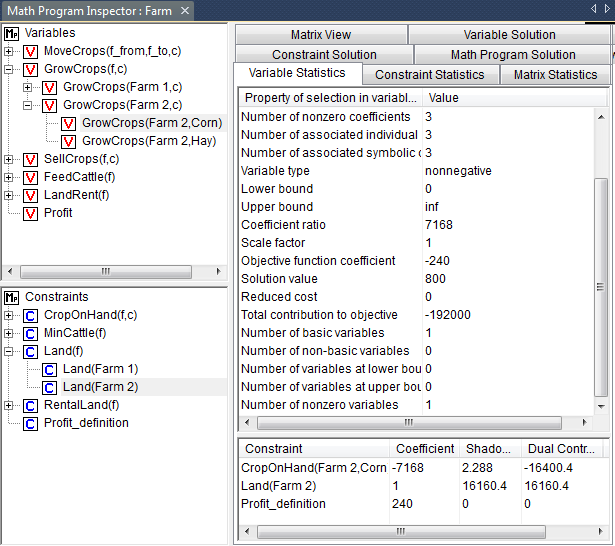
Task: Click the statistics list scroll-down arrow
Action: pyautogui.click(x=601, y=407)
